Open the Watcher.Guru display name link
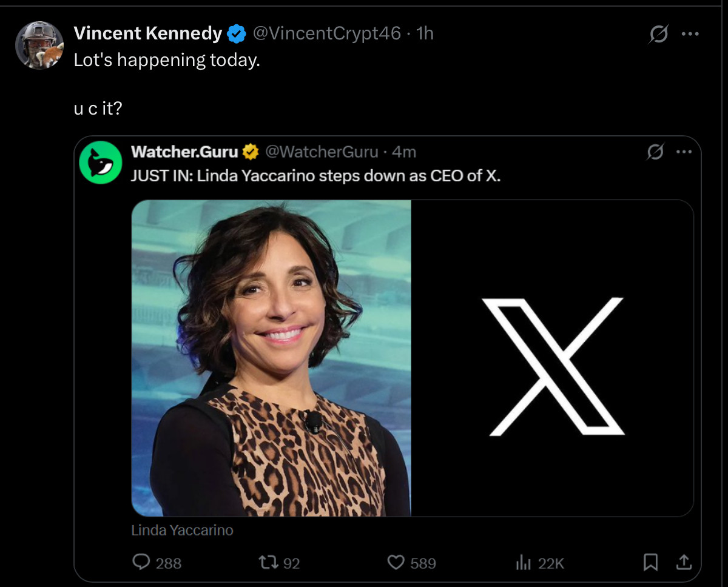Image resolution: width=728 pixels, height=587 pixels. [x=184, y=152]
